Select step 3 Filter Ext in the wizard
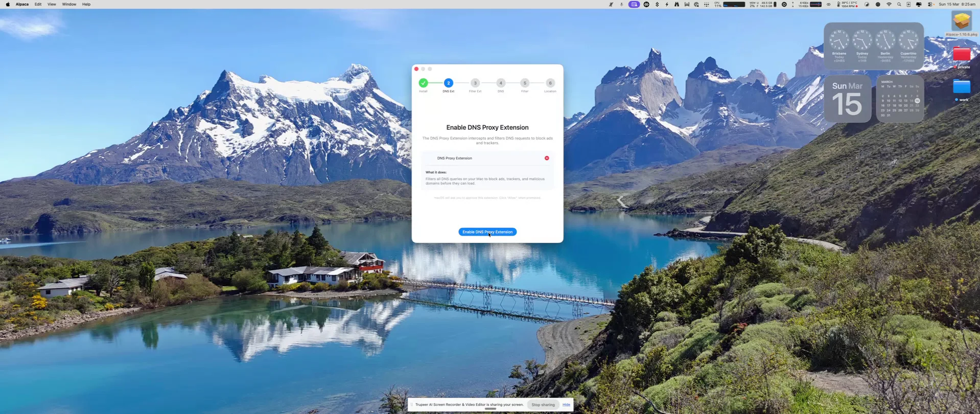Image resolution: width=980 pixels, height=414 pixels. 475,83
